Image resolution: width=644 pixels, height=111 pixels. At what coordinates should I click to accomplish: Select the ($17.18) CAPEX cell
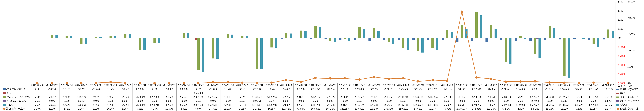608,89
